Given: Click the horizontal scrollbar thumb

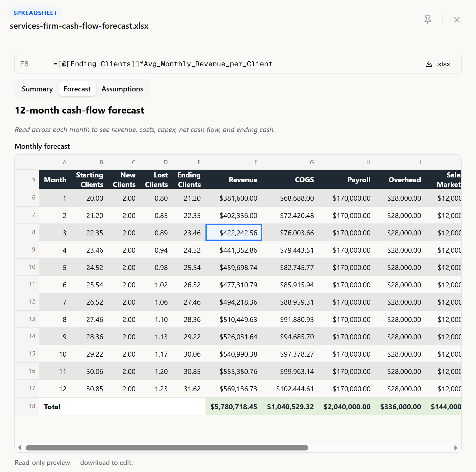Looking at the screenshot, I should 167,448.
